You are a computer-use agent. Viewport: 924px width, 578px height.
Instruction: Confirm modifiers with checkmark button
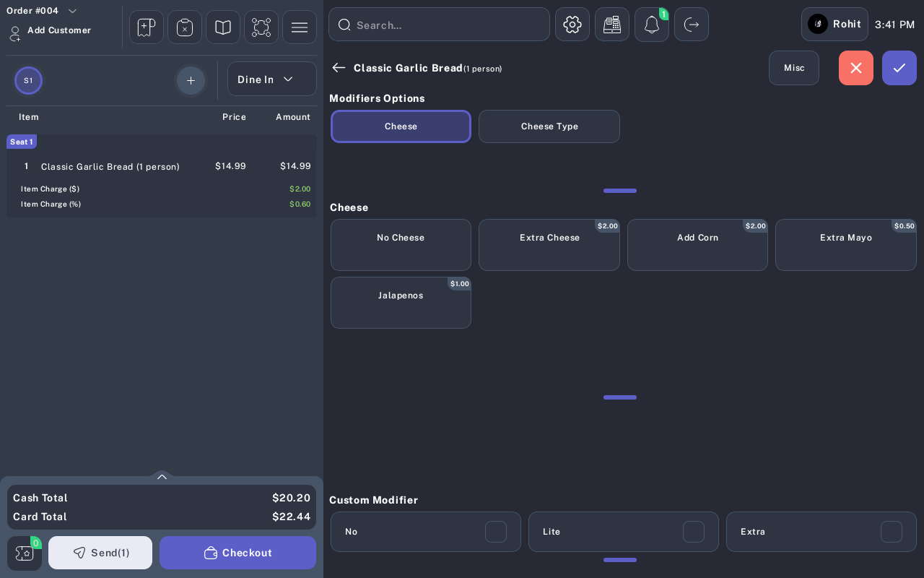899,68
